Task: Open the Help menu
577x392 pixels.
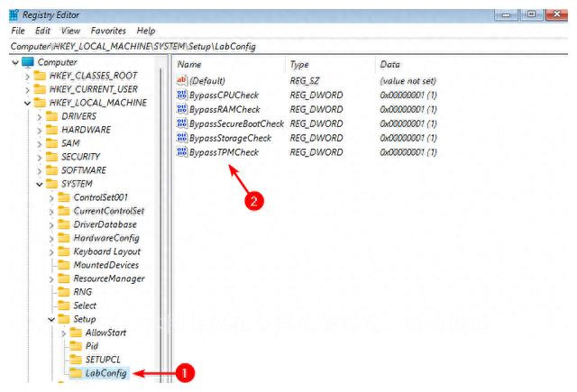Action: coord(146,31)
